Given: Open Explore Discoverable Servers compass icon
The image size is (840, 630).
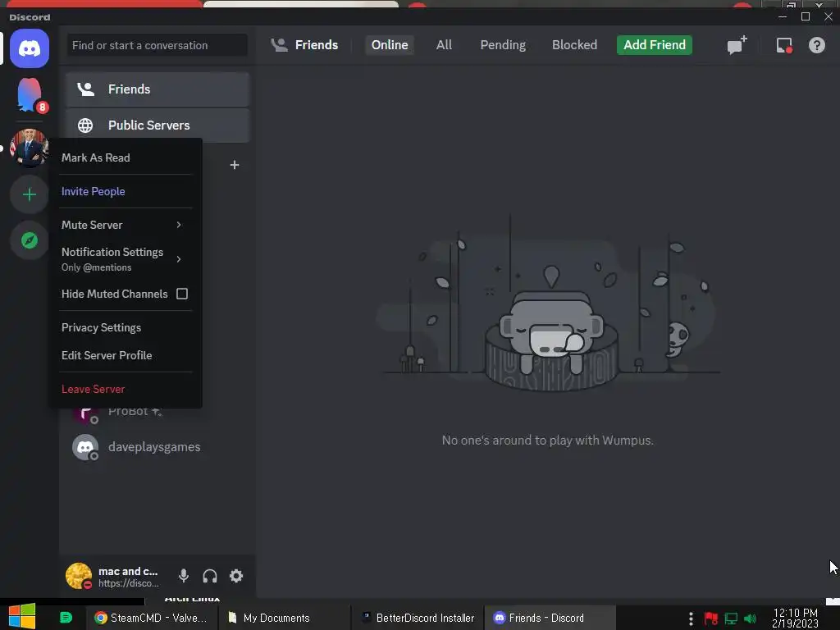Looking at the screenshot, I should (30, 240).
